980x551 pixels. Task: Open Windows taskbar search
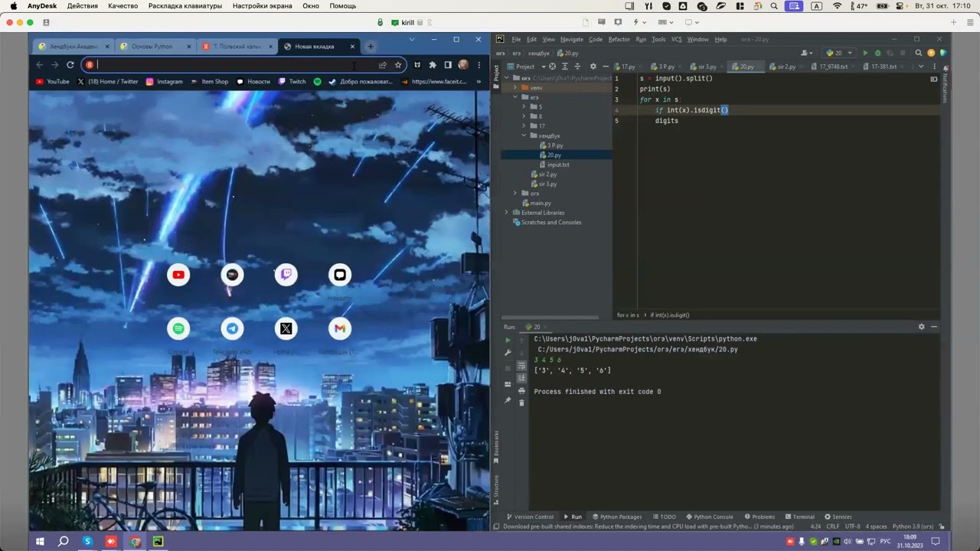coord(64,541)
